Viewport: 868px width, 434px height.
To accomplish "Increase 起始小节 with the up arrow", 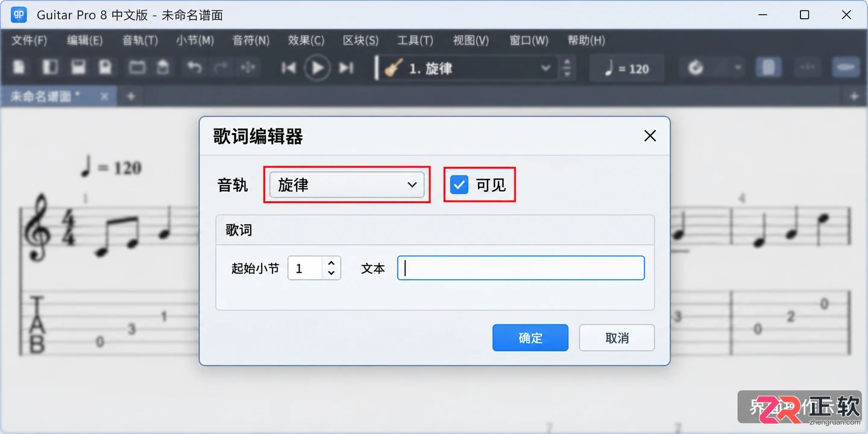I will tap(332, 263).
